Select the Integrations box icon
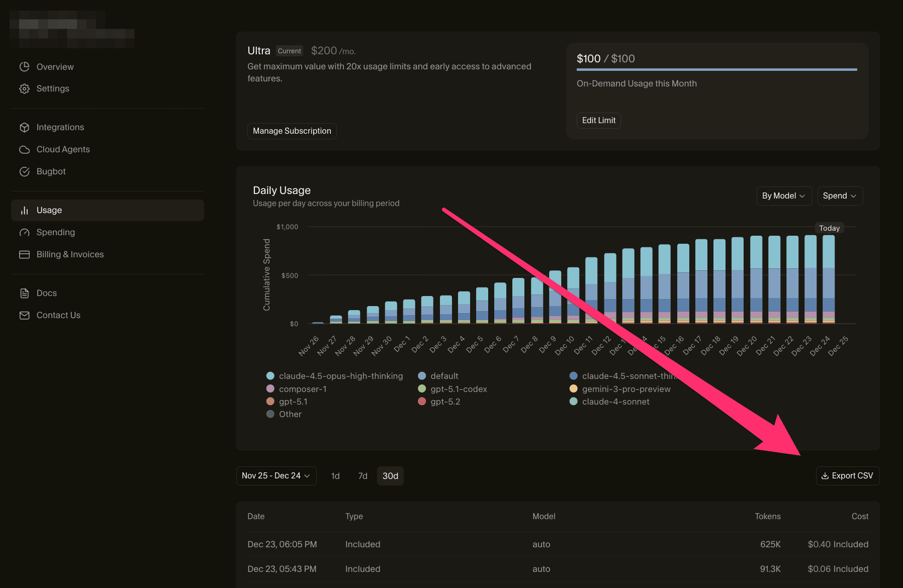 (24, 127)
